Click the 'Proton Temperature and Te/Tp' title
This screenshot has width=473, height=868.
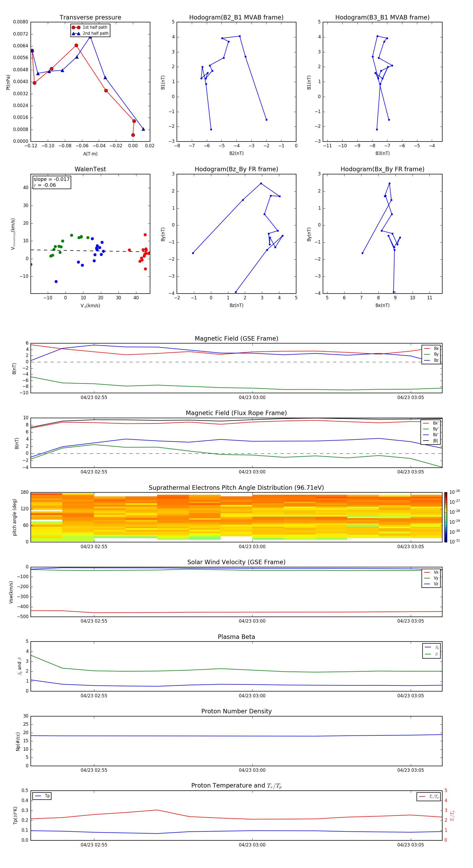[236, 786]
